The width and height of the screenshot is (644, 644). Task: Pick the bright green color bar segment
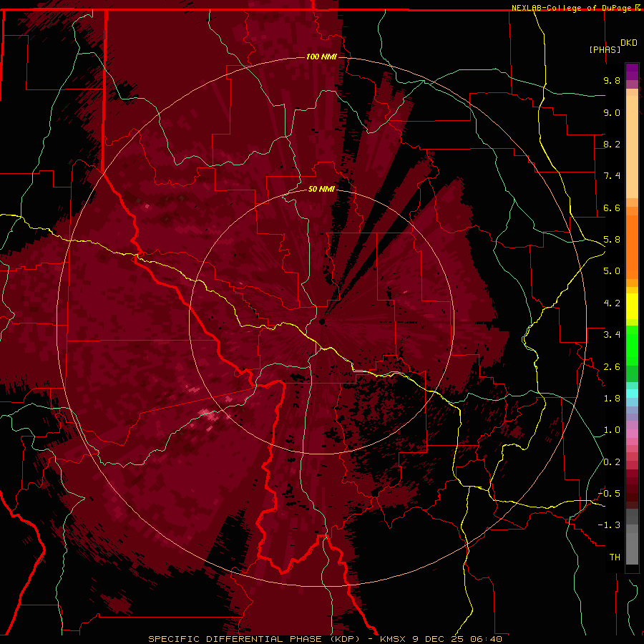click(632, 345)
